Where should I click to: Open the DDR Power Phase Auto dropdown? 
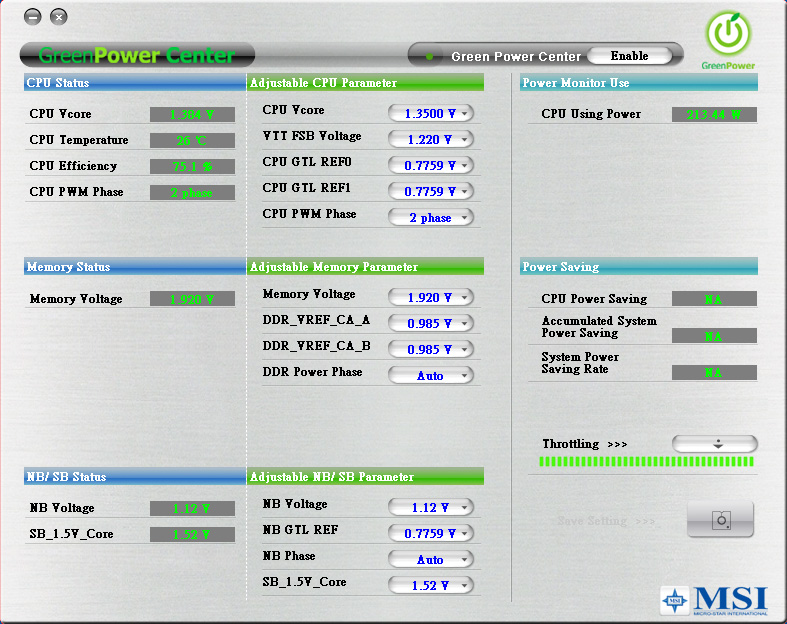coord(431,375)
